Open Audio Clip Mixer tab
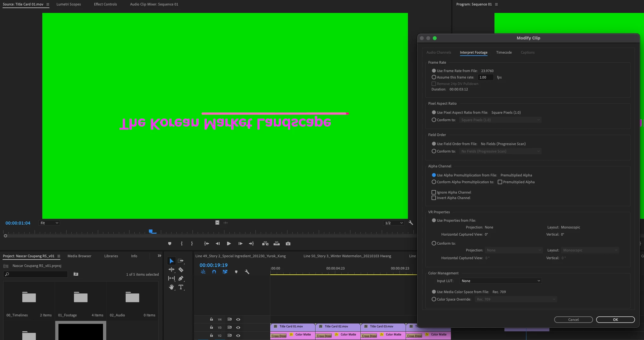The image size is (644, 340). click(154, 4)
